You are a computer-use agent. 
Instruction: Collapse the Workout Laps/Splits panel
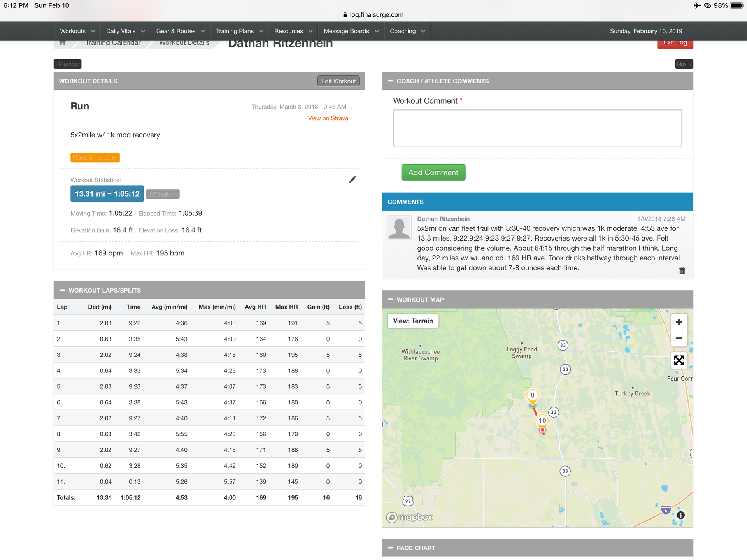(x=62, y=290)
